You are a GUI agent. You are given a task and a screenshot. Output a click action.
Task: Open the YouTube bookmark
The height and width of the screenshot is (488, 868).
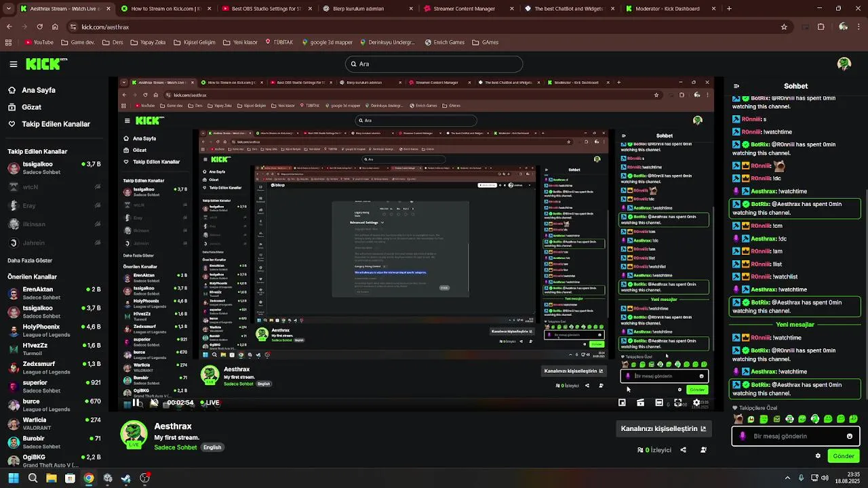[x=39, y=42]
